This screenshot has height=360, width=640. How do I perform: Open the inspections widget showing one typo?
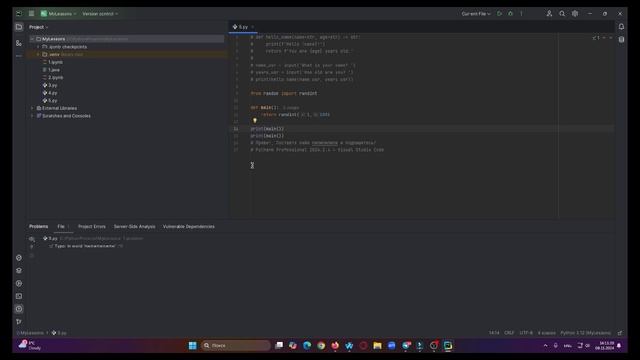click(x=596, y=38)
